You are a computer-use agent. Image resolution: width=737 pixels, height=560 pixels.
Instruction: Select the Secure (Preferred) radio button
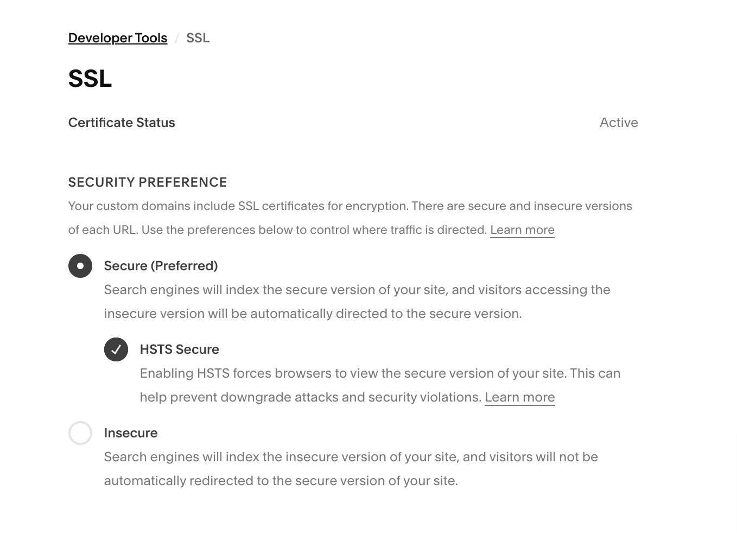click(80, 266)
